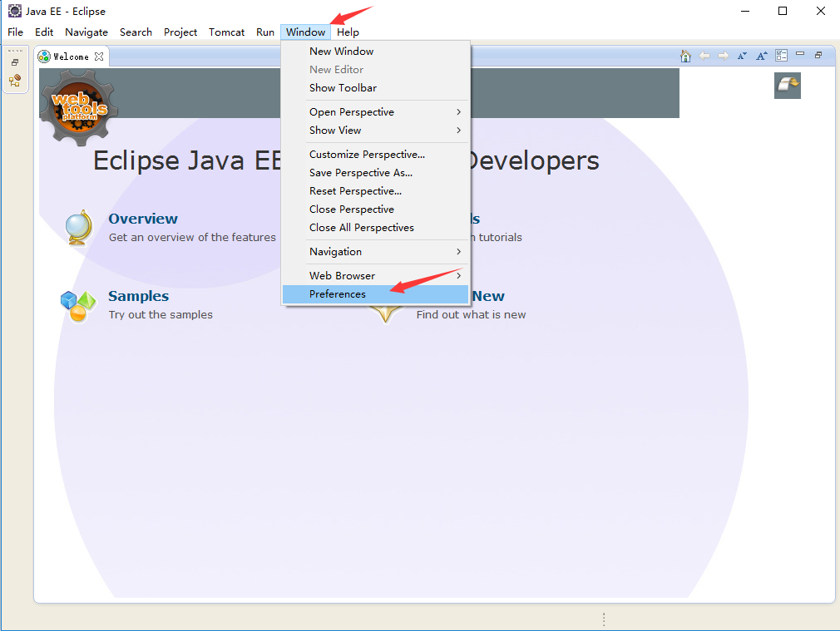This screenshot has height=631, width=840.
Task: Expand the Show View submenu arrow
Action: [458, 131]
